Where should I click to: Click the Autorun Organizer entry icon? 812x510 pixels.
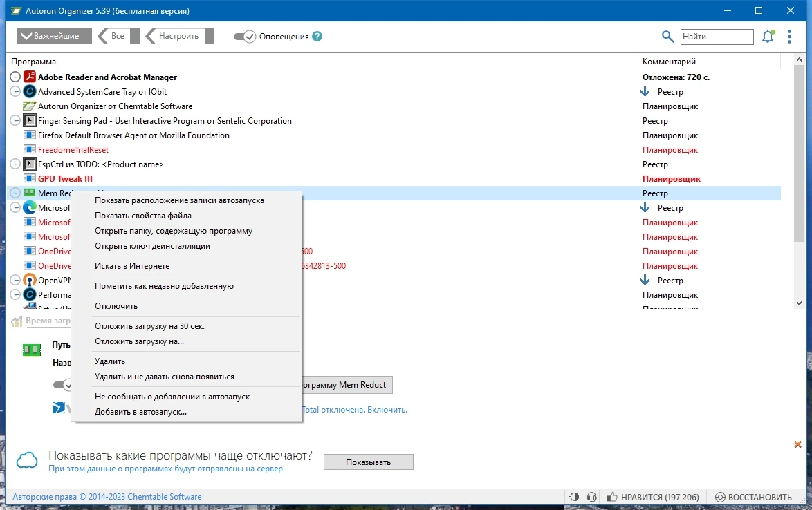click(30, 106)
